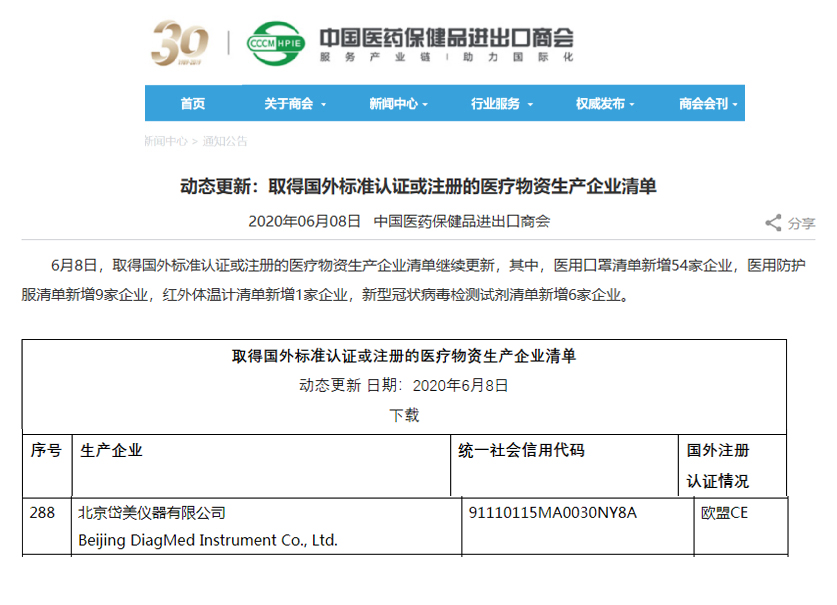Select Beijing DiagMed Instrument Co., Ltd. text
The width and height of the screenshot is (837, 605).
pyautogui.click(x=208, y=540)
